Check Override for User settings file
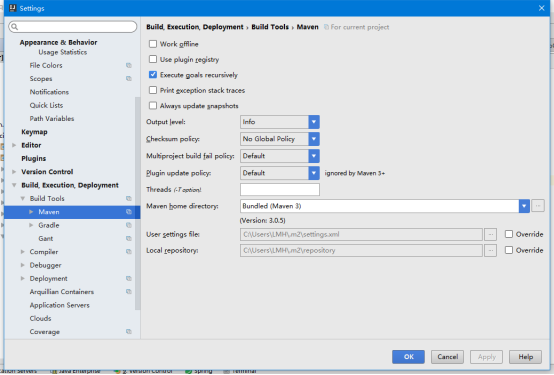 click(x=509, y=234)
